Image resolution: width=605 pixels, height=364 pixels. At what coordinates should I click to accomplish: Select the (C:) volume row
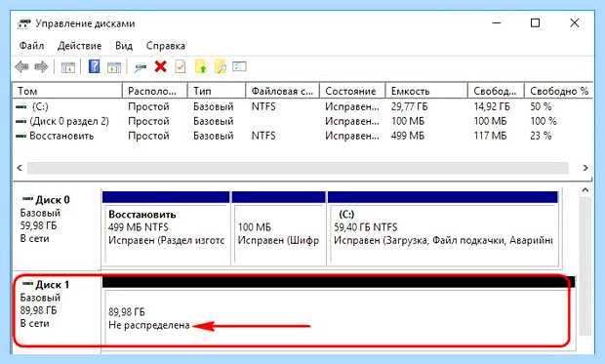pyautogui.click(x=302, y=106)
